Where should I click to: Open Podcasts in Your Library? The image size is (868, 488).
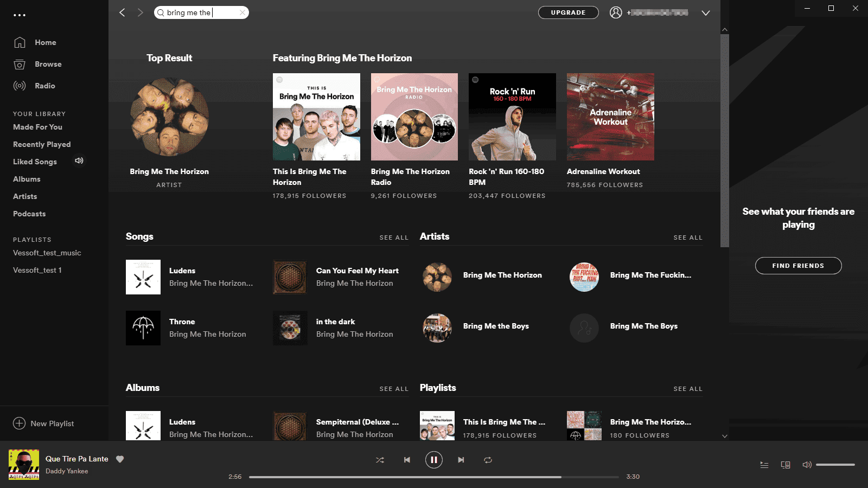(29, 214)
